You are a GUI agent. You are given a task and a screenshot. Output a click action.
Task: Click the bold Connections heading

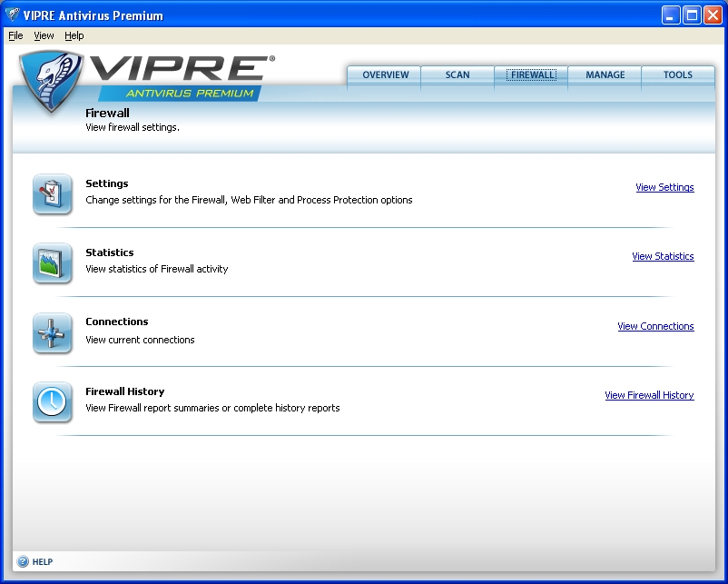[x=117, y=322]
